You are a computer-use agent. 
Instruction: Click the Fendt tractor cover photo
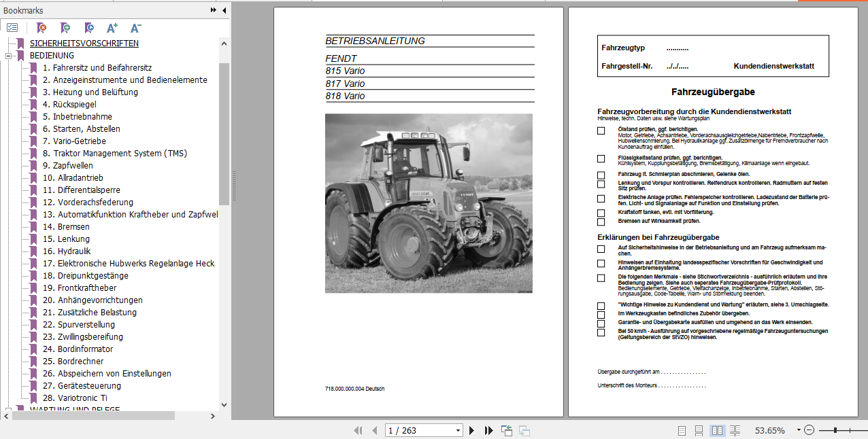click(x=429, y=203)
